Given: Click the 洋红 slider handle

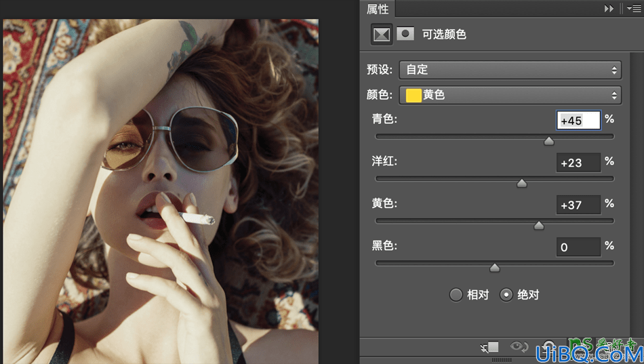Looking at the screenshot, I should click(x=522, y=183).
